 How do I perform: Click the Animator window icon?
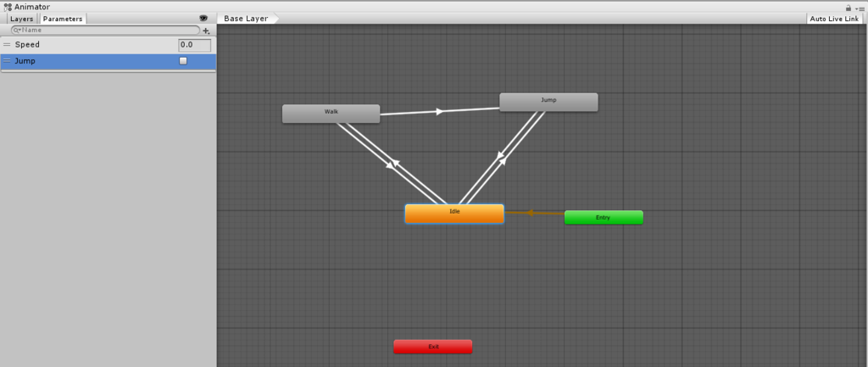(x=8, y=7)
